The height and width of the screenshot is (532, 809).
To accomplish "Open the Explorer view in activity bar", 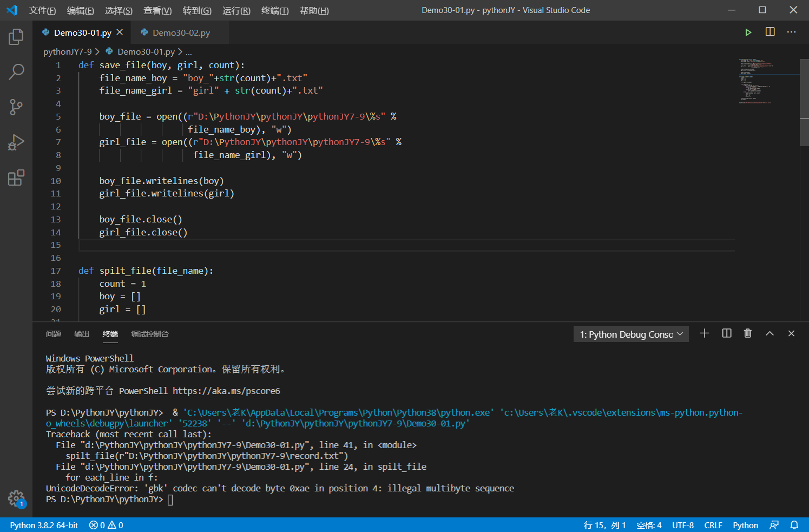I will (x=16, y=37).
